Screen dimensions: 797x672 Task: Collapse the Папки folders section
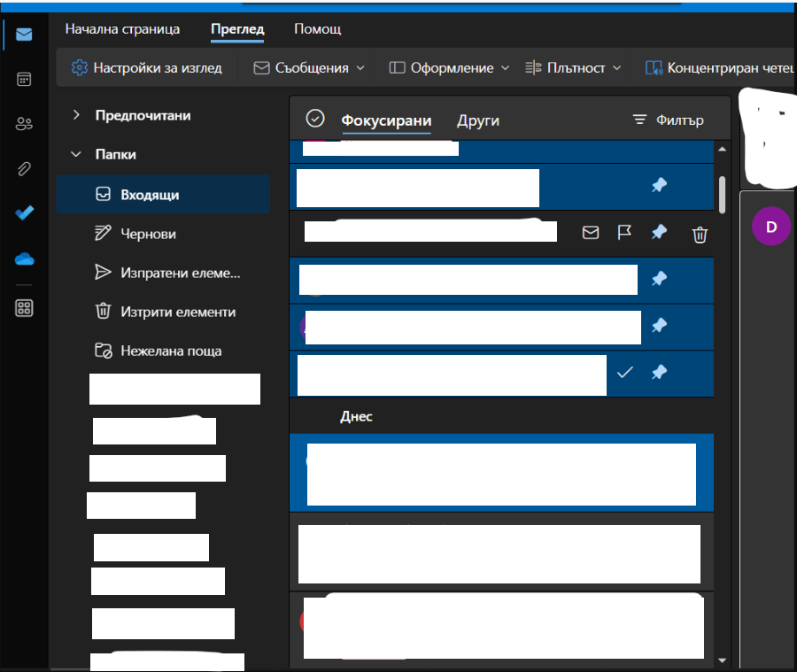(x=76, y=154)
